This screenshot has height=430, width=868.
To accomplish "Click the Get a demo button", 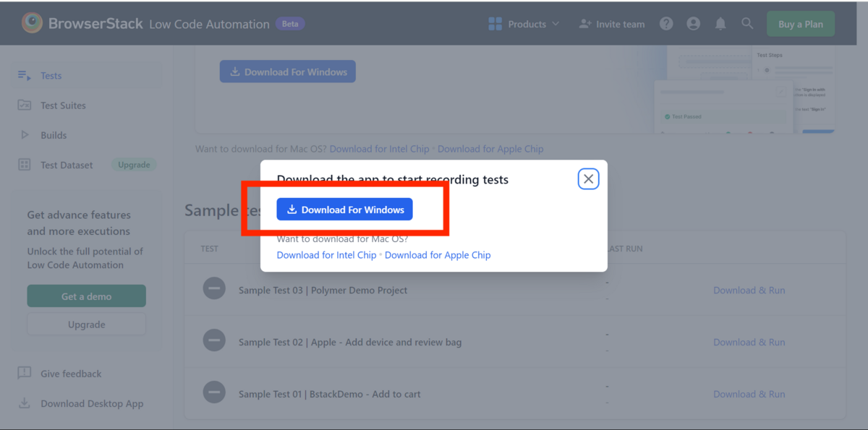I will coord(87,296).
